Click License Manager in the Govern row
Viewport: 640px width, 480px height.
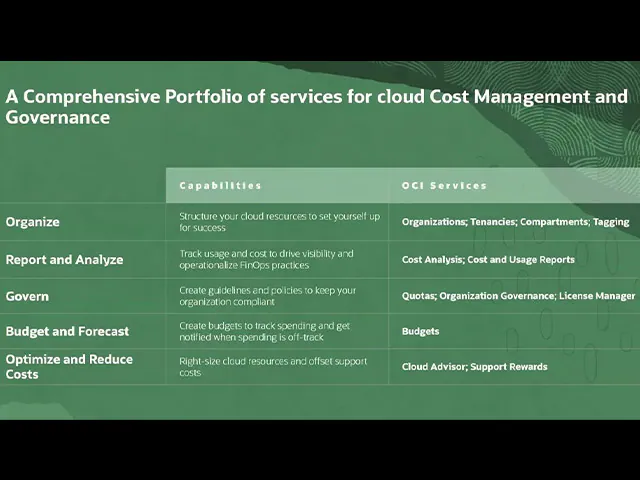coord(597,296)
